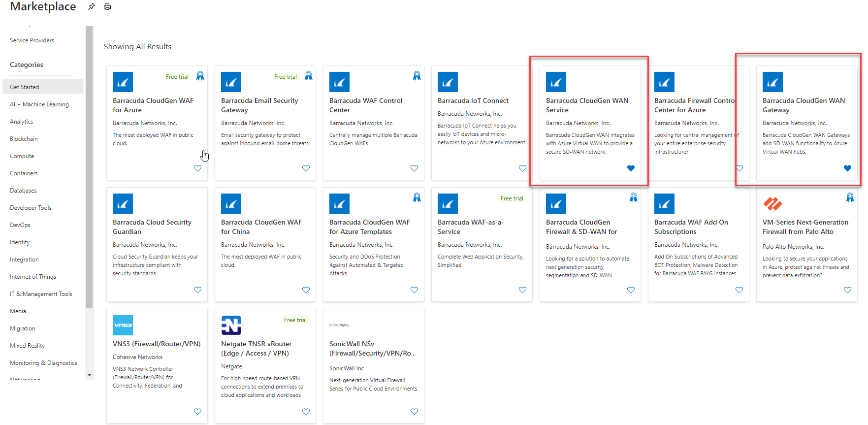Select Identity category
868x425 pixels.
click(x=20, y=242)
